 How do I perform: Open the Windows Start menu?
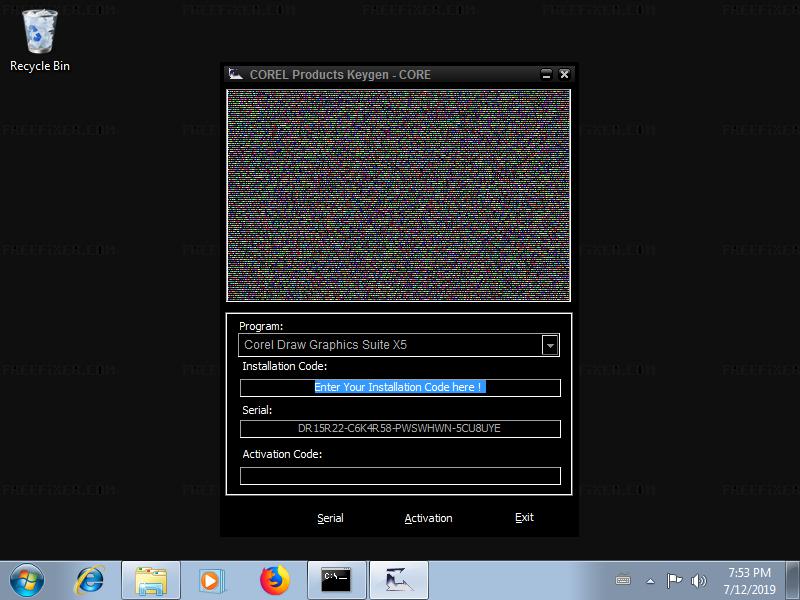click(27, 581)
